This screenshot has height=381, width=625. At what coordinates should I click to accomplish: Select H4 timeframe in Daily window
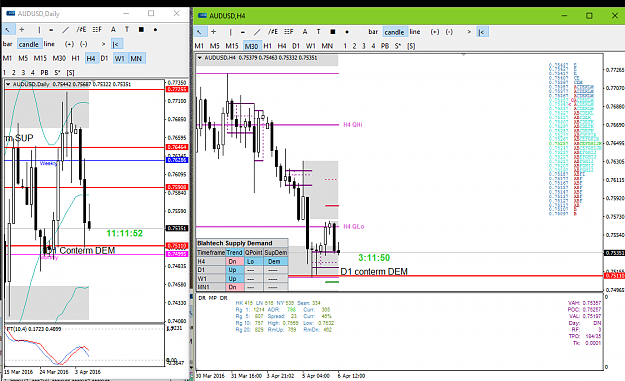coord(91,58)
